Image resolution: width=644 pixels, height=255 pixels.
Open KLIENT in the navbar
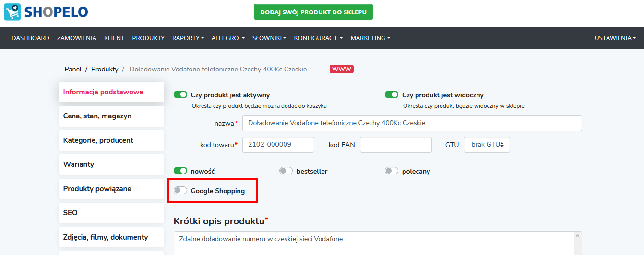tap(114, 38)
